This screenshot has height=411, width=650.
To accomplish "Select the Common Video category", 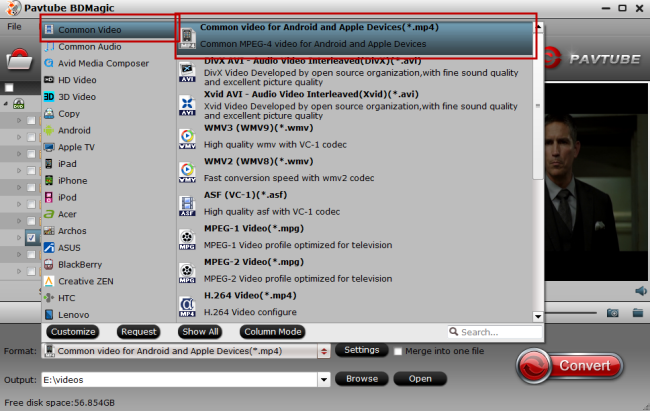I will point(109,30).
